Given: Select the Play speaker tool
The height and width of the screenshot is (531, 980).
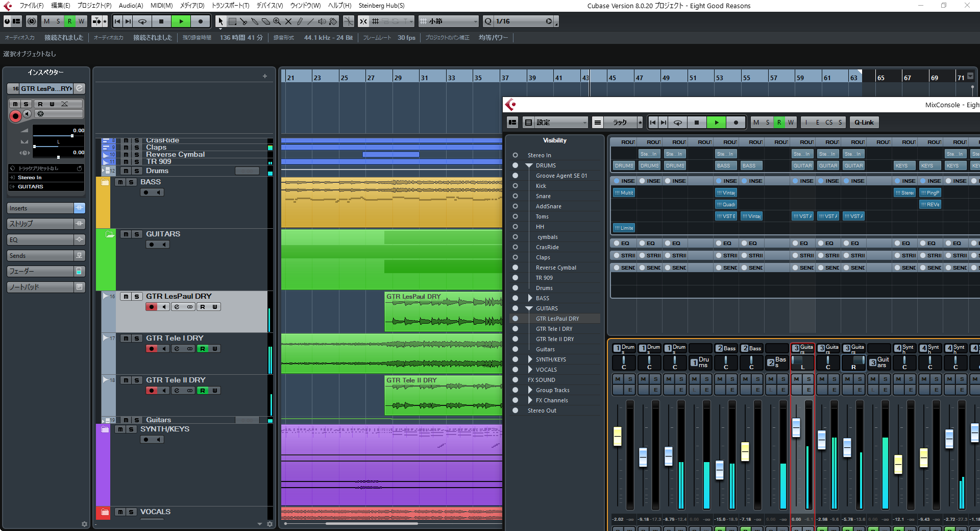Looking at the screenshot, I should pyautogui.click(x=322, y=21).
